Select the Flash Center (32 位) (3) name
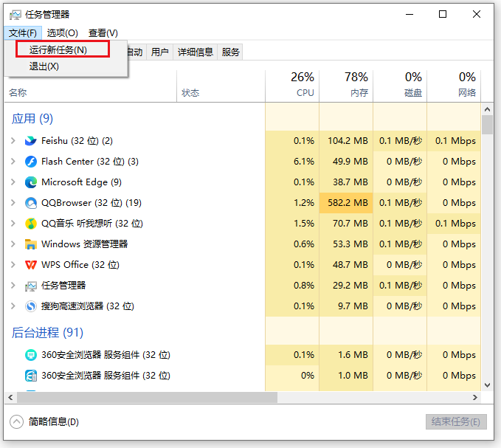This screenshot has width=501, height=448. 90,162
